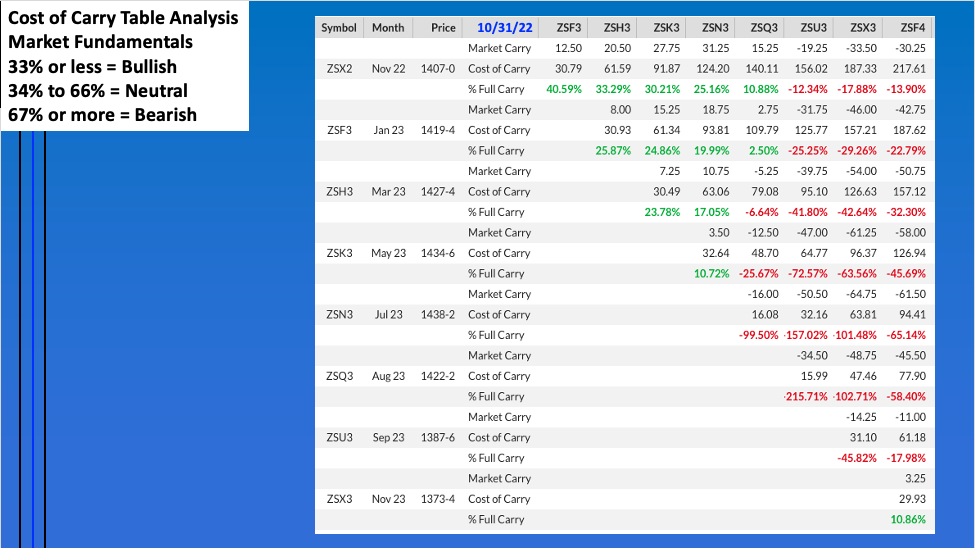
Task: Select the ZSX3 column header
Action: (863, 27)
